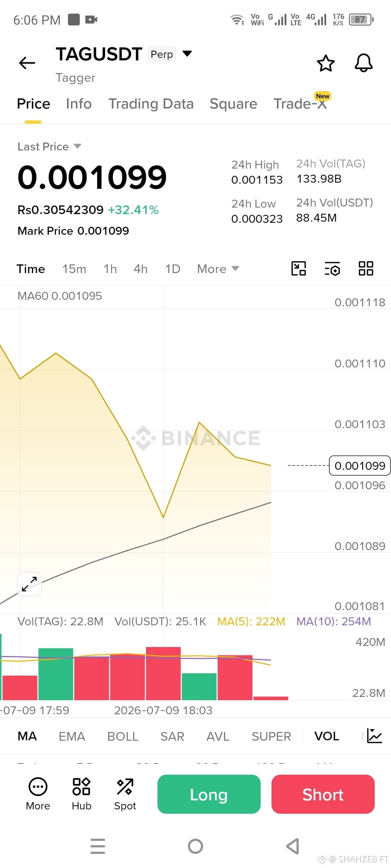The height and width of the screenshot is (868, 391).
Task: Tap the red Short button
Action: (x=323, y=794)
